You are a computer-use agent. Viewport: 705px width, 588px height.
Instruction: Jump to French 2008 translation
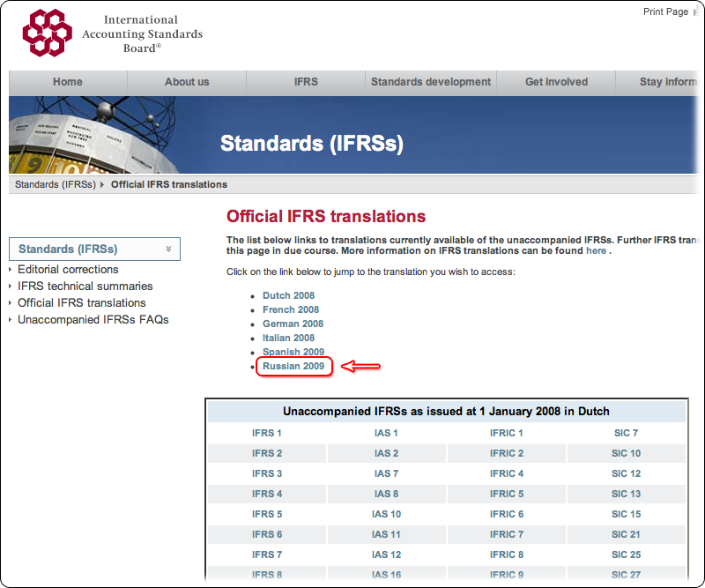click(291, 309)
